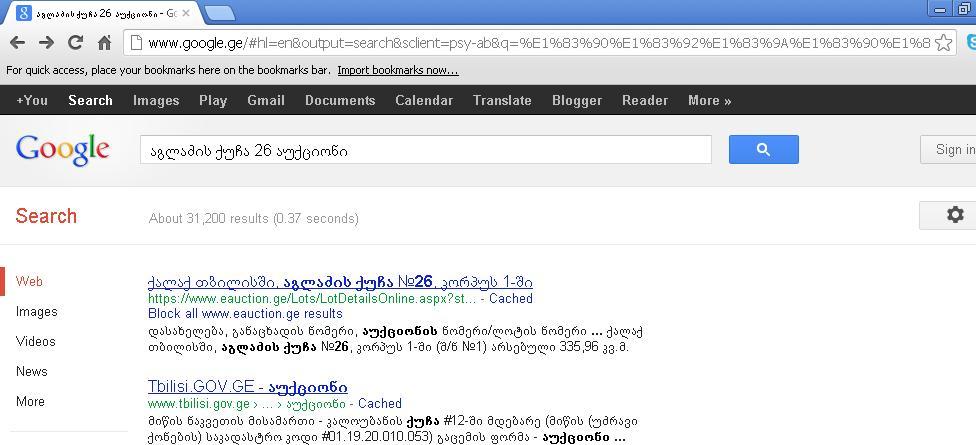The image size is (976, 445).
Task: Open the home page via house icon
Action: coord(105,42)
